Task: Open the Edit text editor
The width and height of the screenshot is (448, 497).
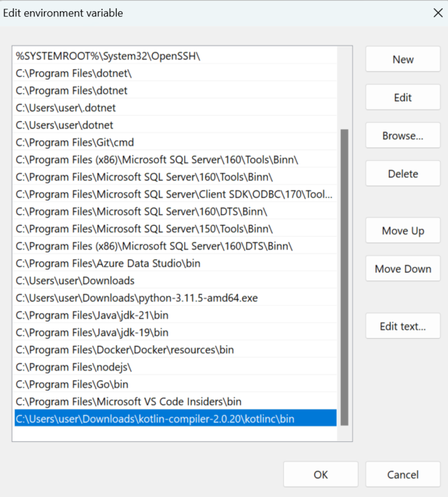Action: pos(402,326)
